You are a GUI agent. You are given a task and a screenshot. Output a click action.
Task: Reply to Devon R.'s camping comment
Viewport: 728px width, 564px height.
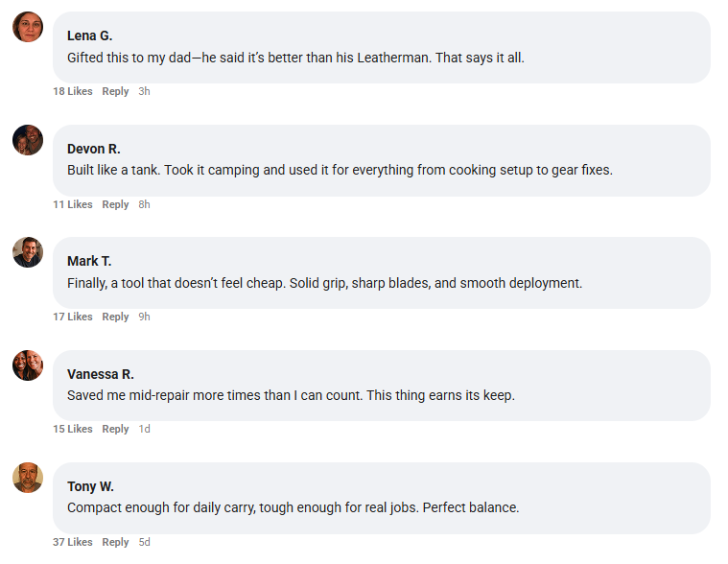(115, 204)
